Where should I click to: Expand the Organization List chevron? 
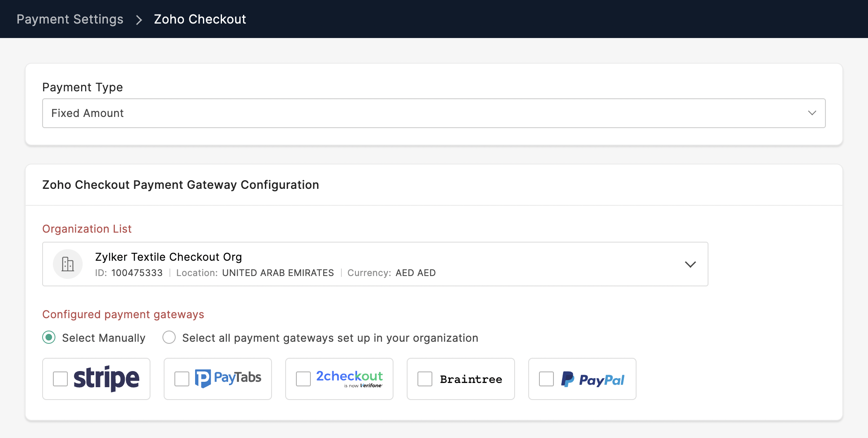tap(690, 264)
